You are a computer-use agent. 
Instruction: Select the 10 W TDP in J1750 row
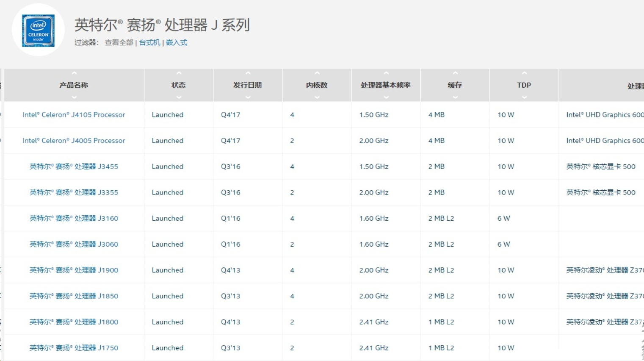(506, 347)
